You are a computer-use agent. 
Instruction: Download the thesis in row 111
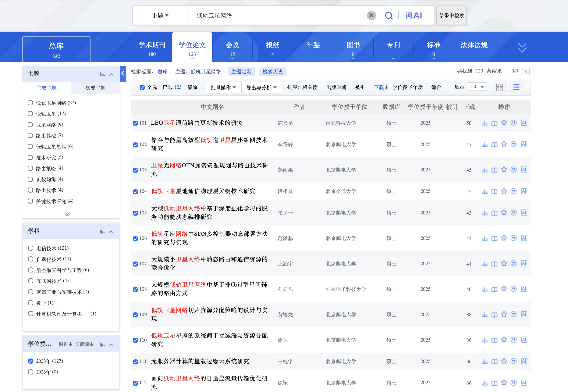tap(484, 361)
